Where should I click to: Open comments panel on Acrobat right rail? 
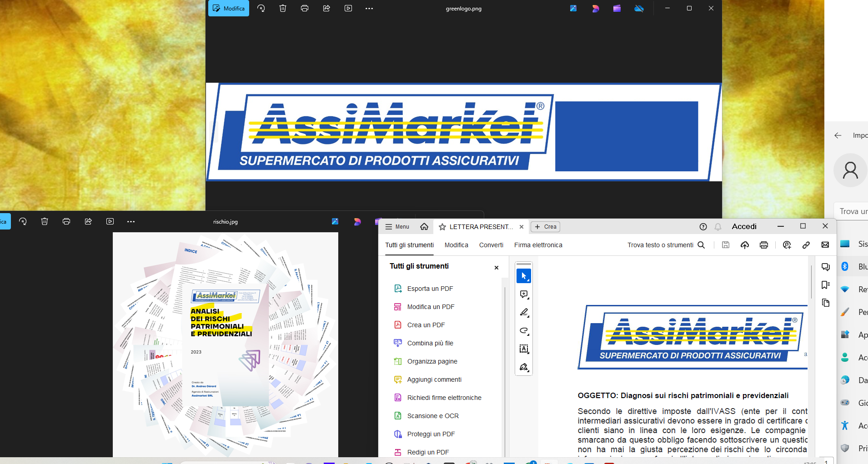click(826, 267)
